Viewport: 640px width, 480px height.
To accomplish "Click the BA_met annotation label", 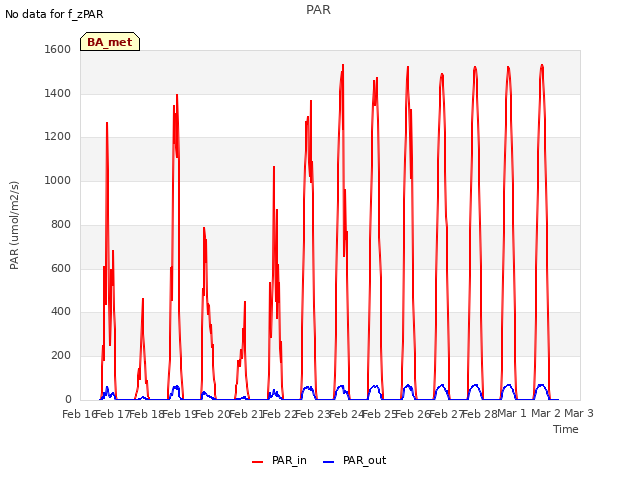I will (110, 42).
